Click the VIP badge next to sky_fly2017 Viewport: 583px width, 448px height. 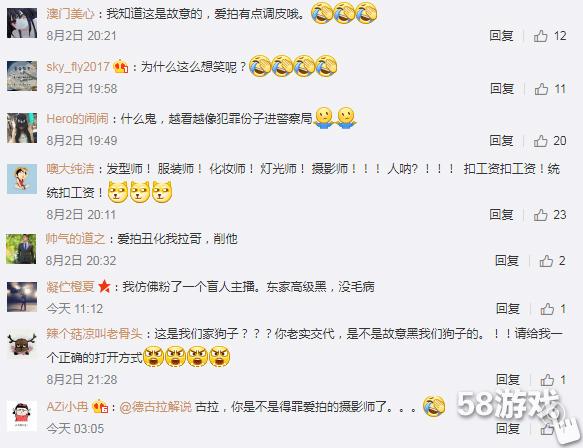[x=121, y=67]
